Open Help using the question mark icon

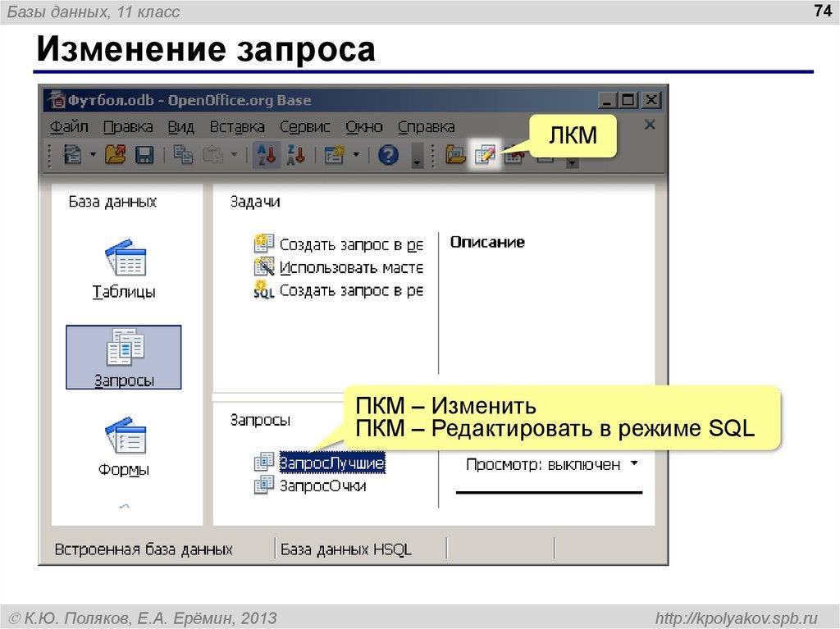387,156
